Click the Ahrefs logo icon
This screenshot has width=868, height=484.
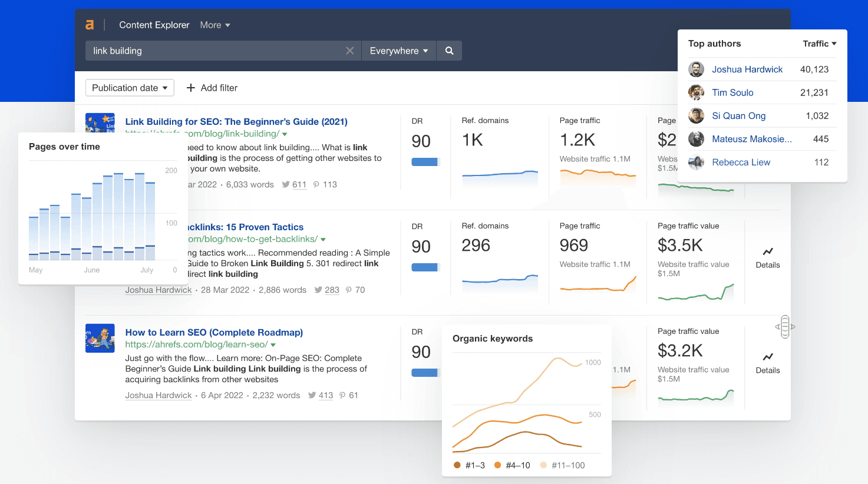(x=90, y=25)
